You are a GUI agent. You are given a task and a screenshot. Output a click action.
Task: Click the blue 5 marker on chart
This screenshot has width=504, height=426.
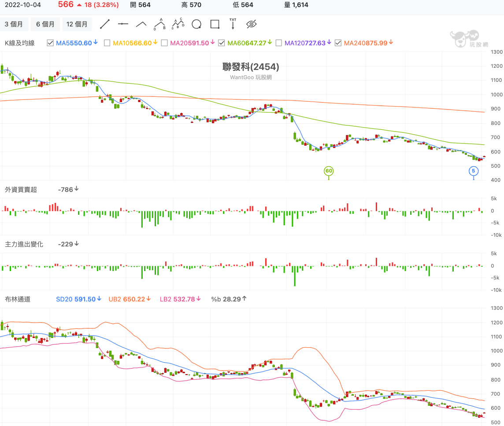click(x=474, y=171)
